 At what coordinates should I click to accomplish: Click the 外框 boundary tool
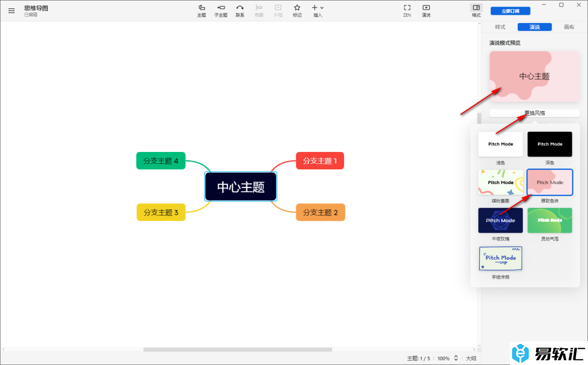(x=278, y=11)
